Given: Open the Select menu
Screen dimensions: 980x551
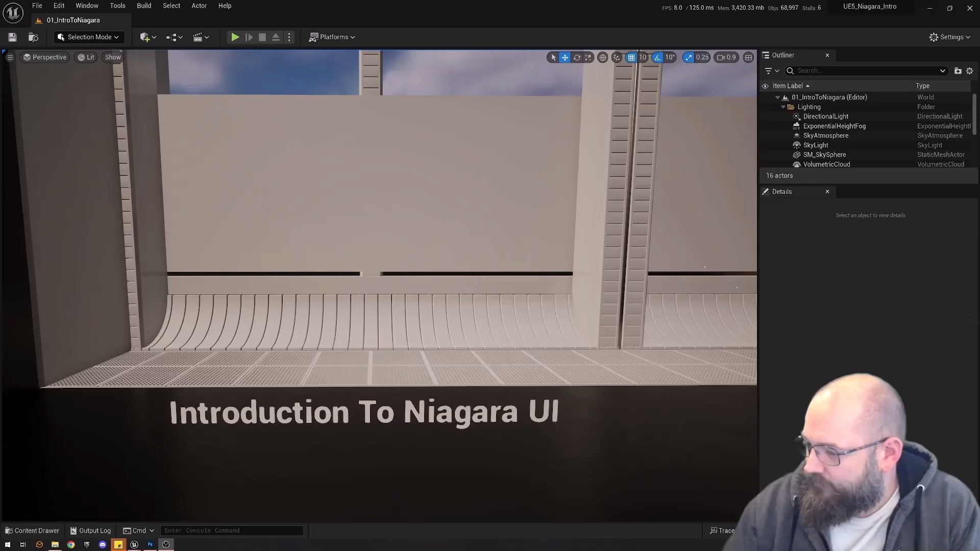Looking at the screenshot, I should coord(171,6).
